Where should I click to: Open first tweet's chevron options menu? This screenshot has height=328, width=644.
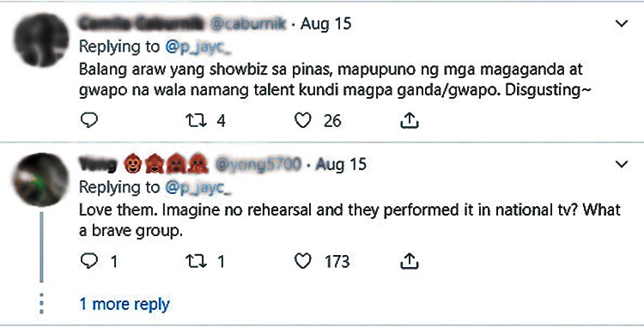622,24
